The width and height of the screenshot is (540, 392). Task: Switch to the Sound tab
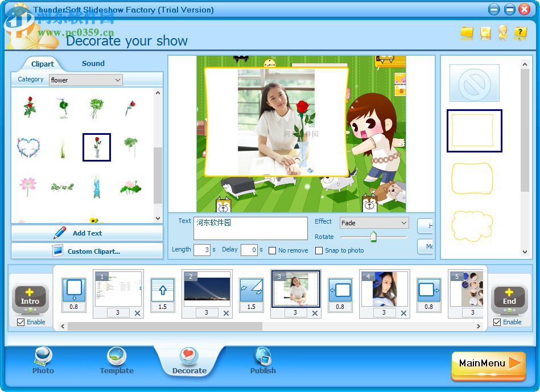[x=93, y=63]
